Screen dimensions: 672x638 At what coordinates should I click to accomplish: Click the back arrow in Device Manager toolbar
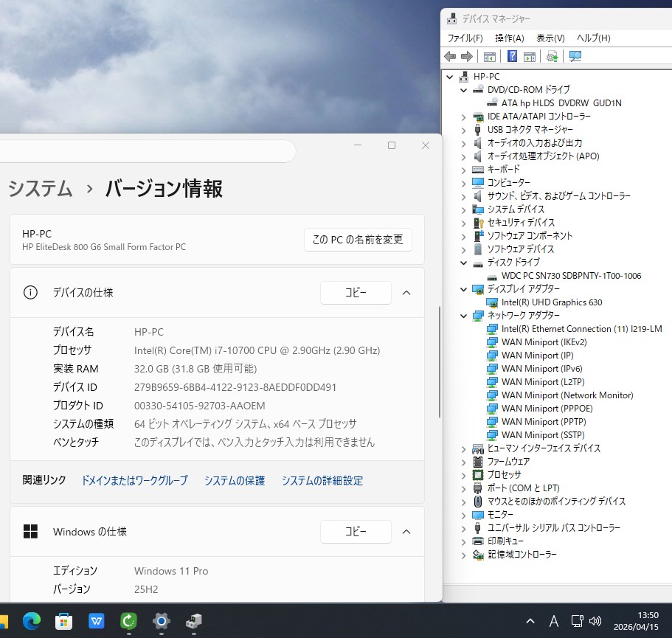[x=450, y=57]
